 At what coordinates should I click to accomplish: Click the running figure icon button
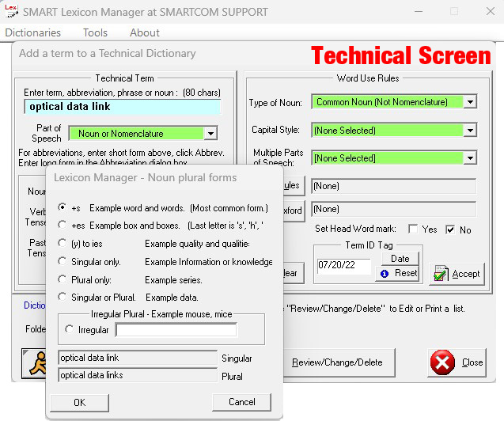pos(35,363)
